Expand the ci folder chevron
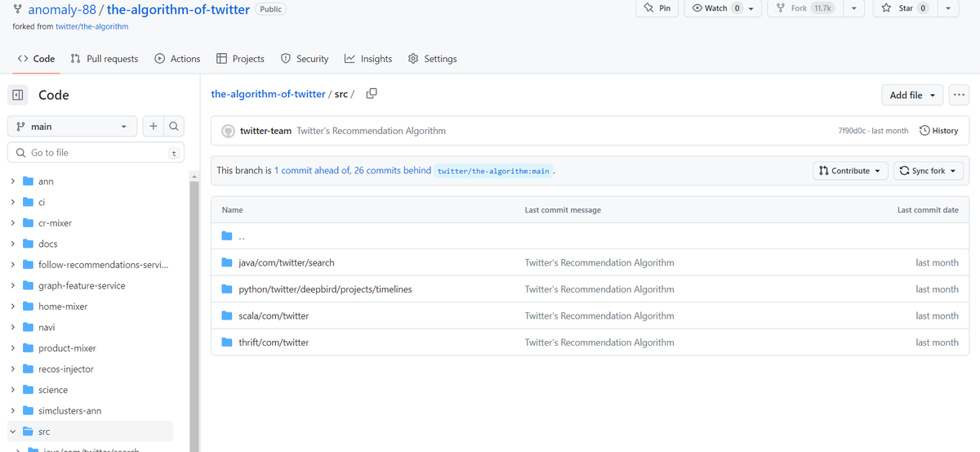Image resolution: width=980 pixels, height=452 pixels. pyautogui.click(x=13, y=202)
